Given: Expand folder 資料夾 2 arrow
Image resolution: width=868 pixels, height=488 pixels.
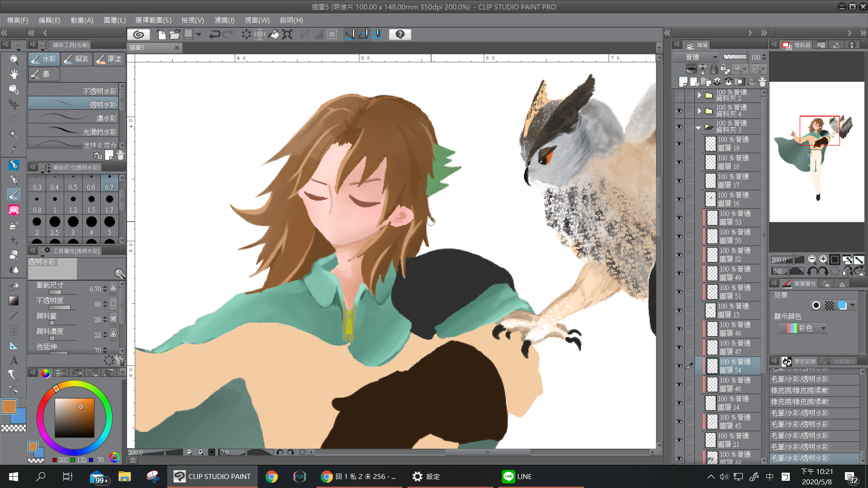Looking at the screenshot, I should point(699,95).
